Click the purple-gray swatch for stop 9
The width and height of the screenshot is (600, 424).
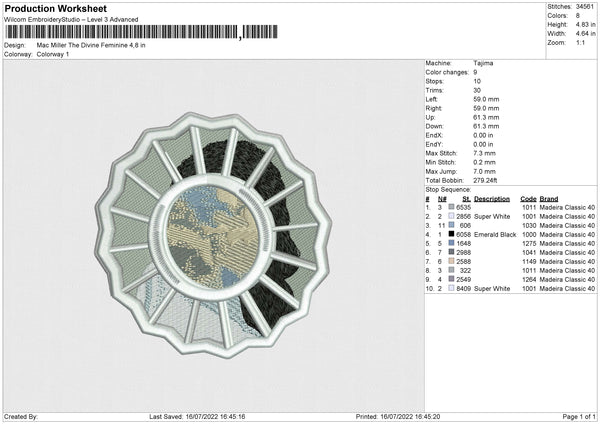click(x=453, y=279)
